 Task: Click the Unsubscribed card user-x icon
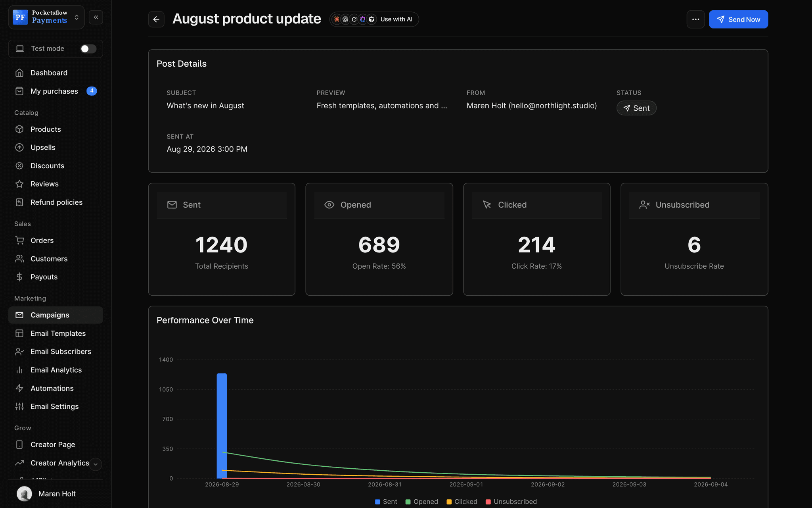click(644, 205)
